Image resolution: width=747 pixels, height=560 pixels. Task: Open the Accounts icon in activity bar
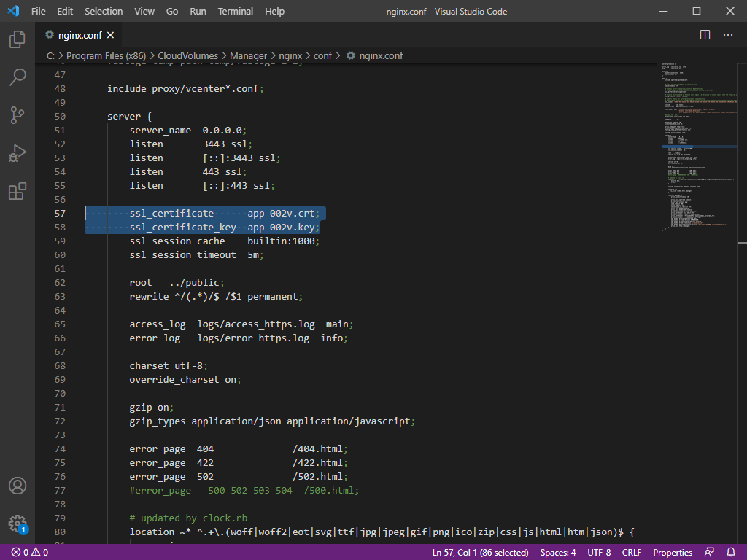[x=18, y=486]
